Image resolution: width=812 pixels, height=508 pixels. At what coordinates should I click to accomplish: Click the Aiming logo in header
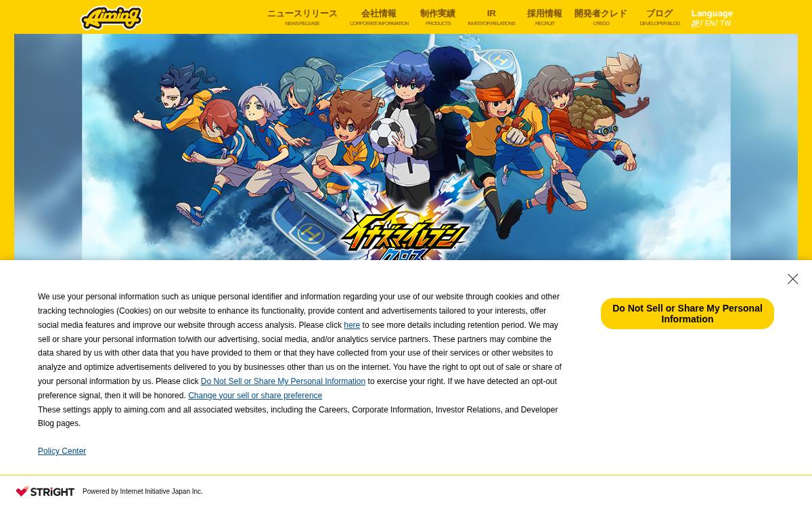[x=112, y=18]
